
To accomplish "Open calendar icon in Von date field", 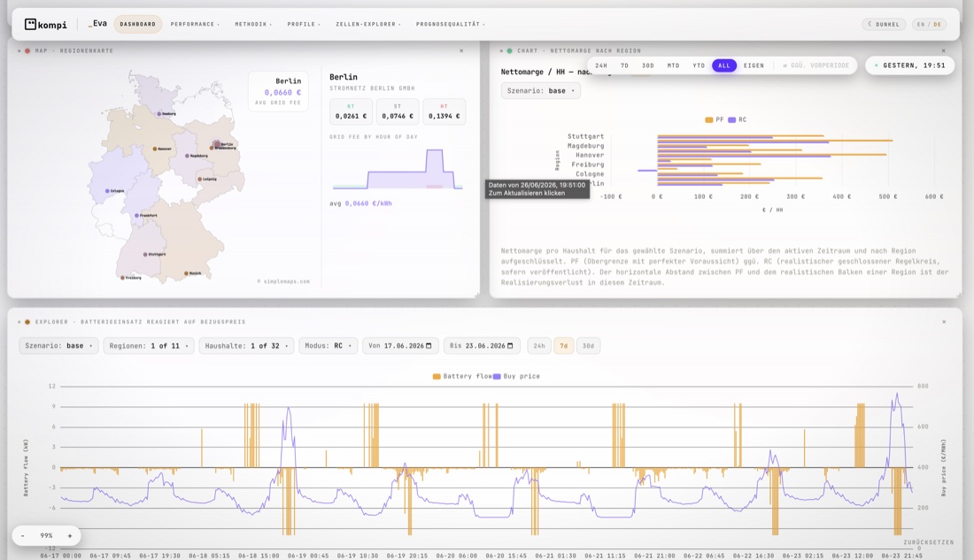I will [x=429, y=346].
